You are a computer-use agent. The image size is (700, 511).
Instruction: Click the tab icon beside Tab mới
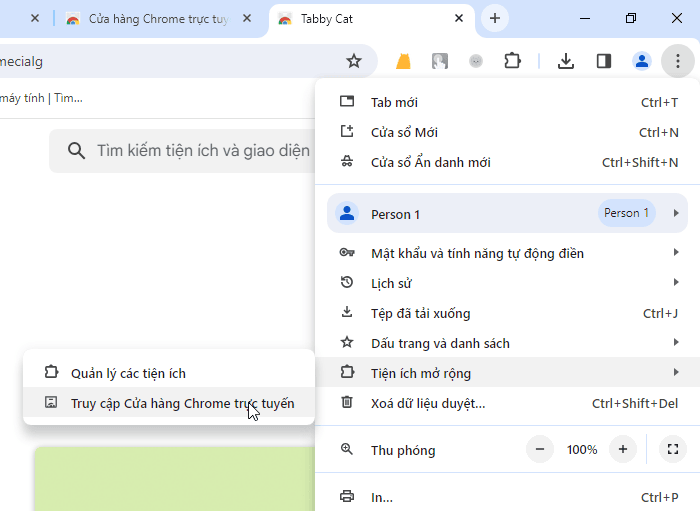(347, 101)
